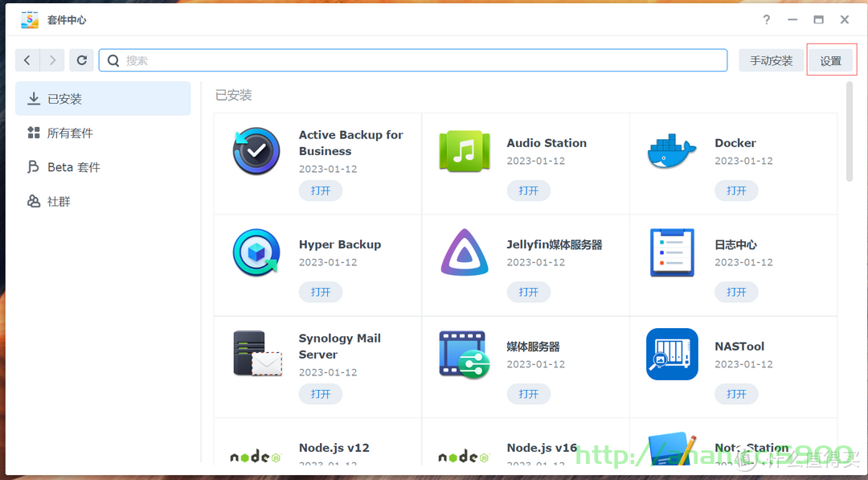Click the 套件中心 window title
The image size is (868, 480).
(67, 20)
